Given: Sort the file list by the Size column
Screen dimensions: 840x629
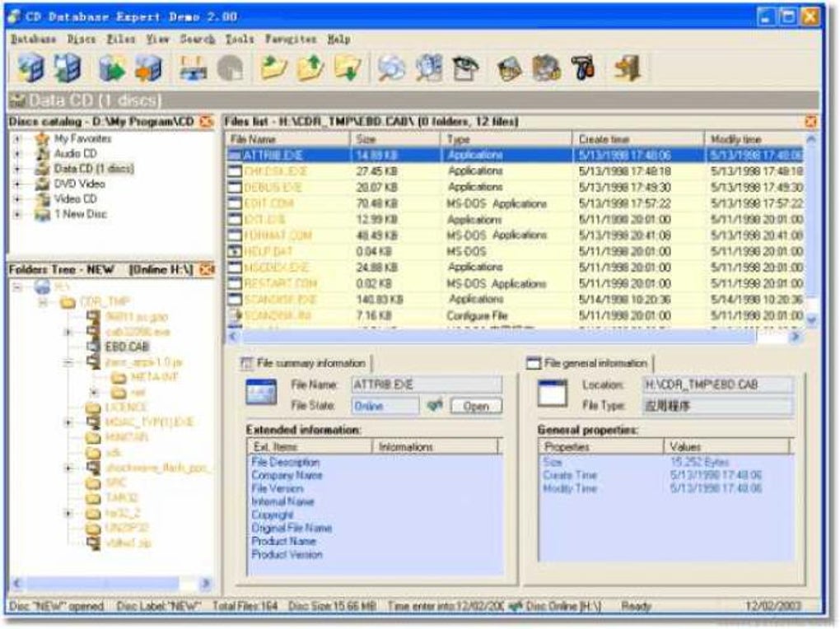Looking at the screenshot, I should pos(396,139).
